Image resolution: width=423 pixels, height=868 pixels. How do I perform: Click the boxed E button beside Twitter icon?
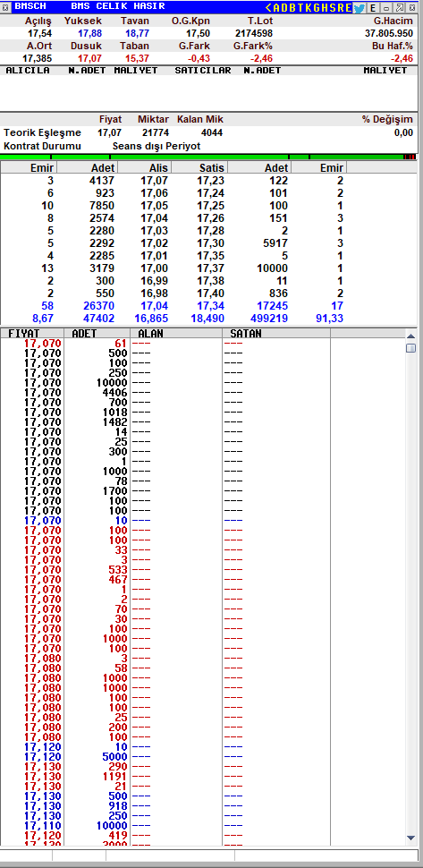pos(373,8)
